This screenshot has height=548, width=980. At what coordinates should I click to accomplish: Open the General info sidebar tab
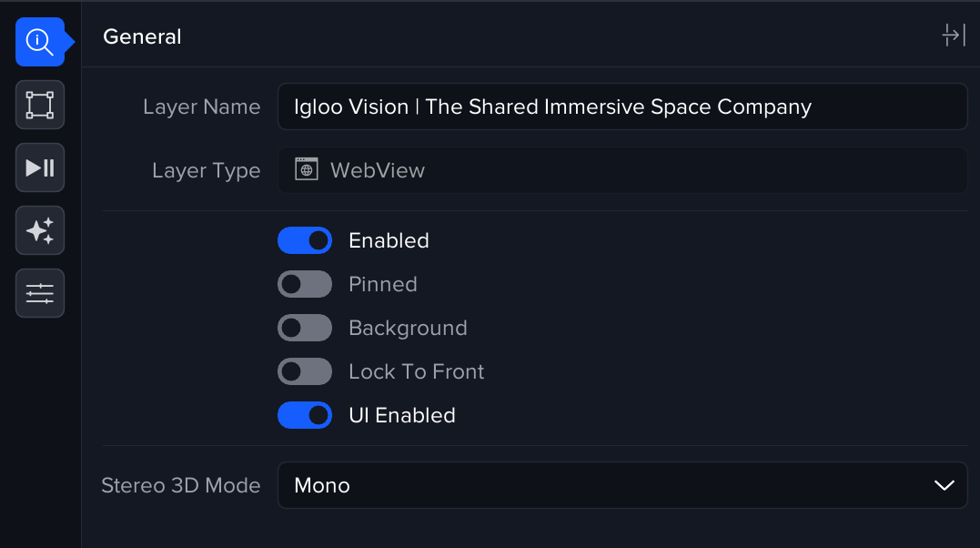[40, 42]
